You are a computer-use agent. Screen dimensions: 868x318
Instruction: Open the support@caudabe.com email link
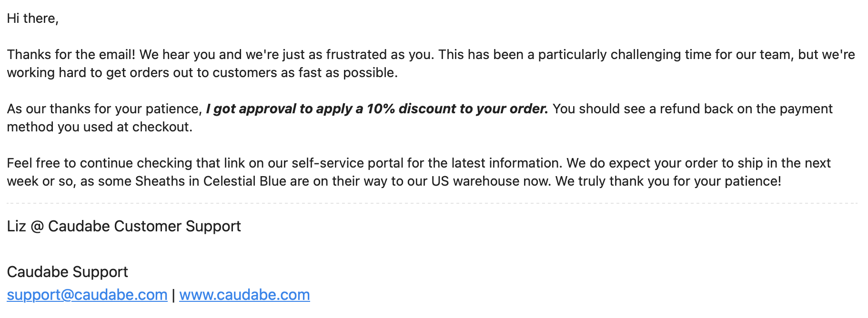[87, 295]
